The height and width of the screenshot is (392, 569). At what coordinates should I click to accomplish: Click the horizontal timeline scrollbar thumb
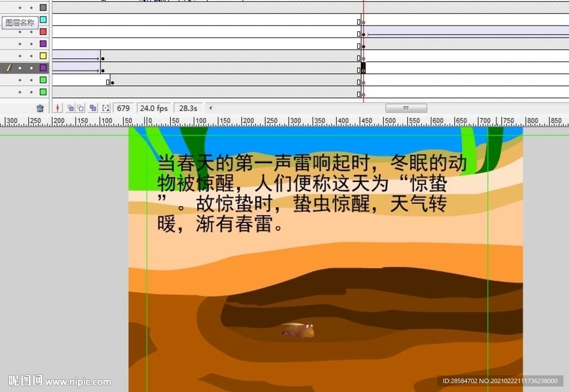[x=406, y=108]
